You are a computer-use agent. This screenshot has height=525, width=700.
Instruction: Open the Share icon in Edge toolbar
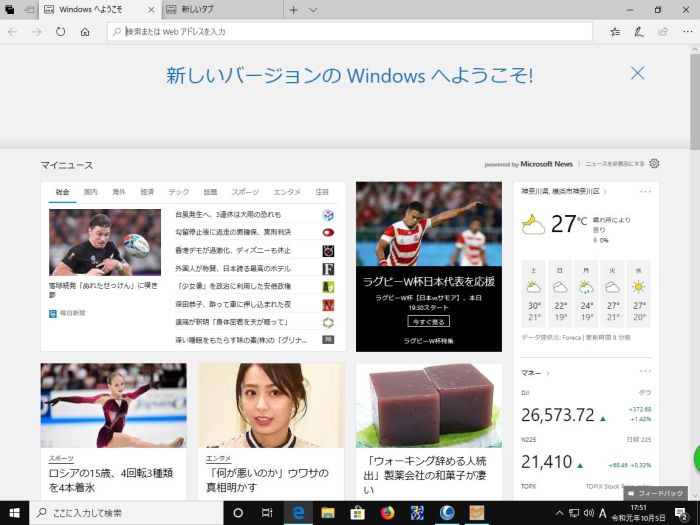[x=662, y=32]
